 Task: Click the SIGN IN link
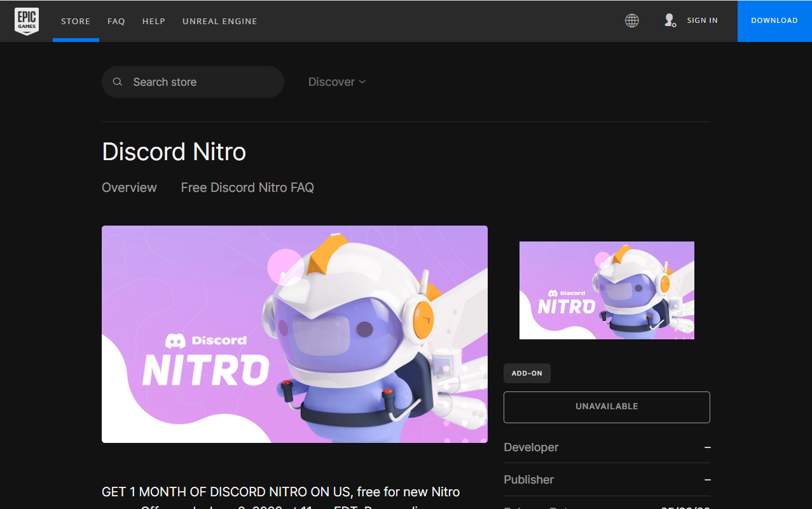click(703, 20)
